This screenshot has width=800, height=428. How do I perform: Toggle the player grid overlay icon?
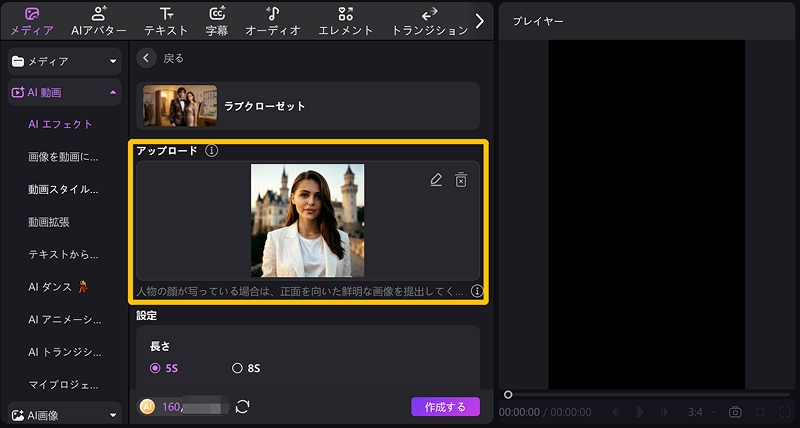(760, 412)
